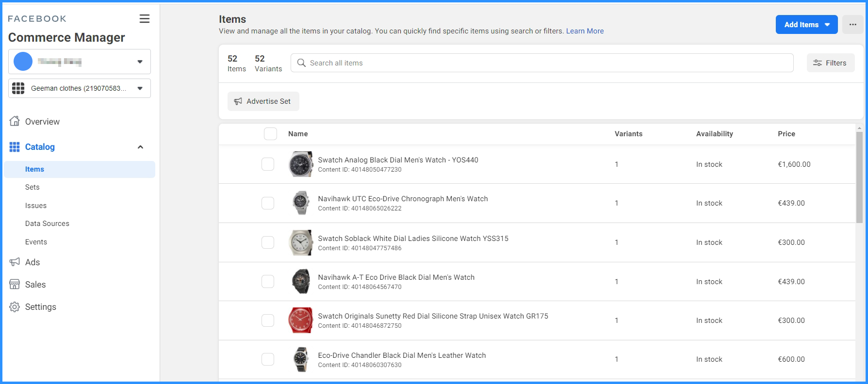Check the Swatch Analog Black Dial row checkbox

click(x=268, y=164)
